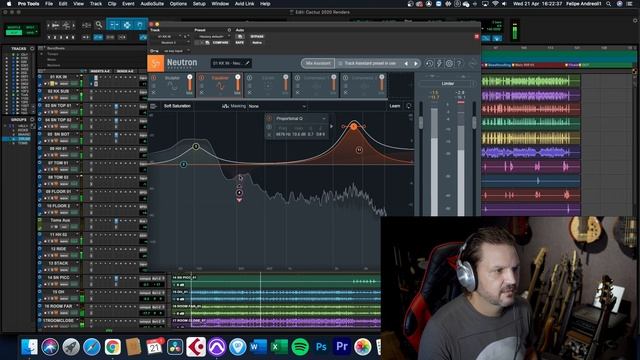The width and height of the screenshot is (640, 360).
Task: Open the plugin preset factory default dropdown
Action: click(x=212, y=36)
